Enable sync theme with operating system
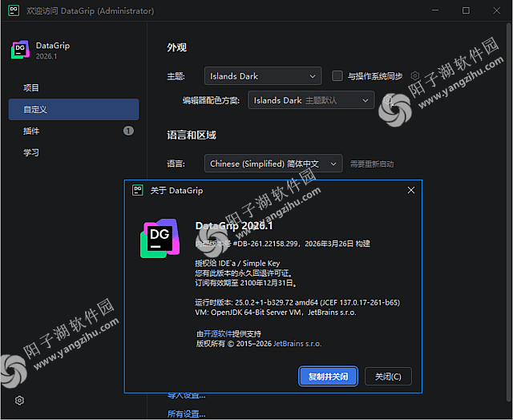Image resolution: width=513 pixels, height=420 pixels. tap(337, 76)
